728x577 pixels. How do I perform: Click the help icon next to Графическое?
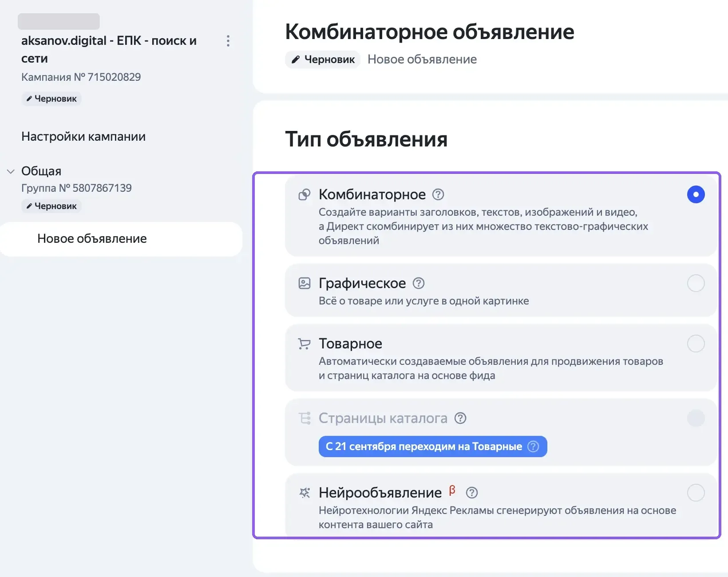[x=419, y=283]
